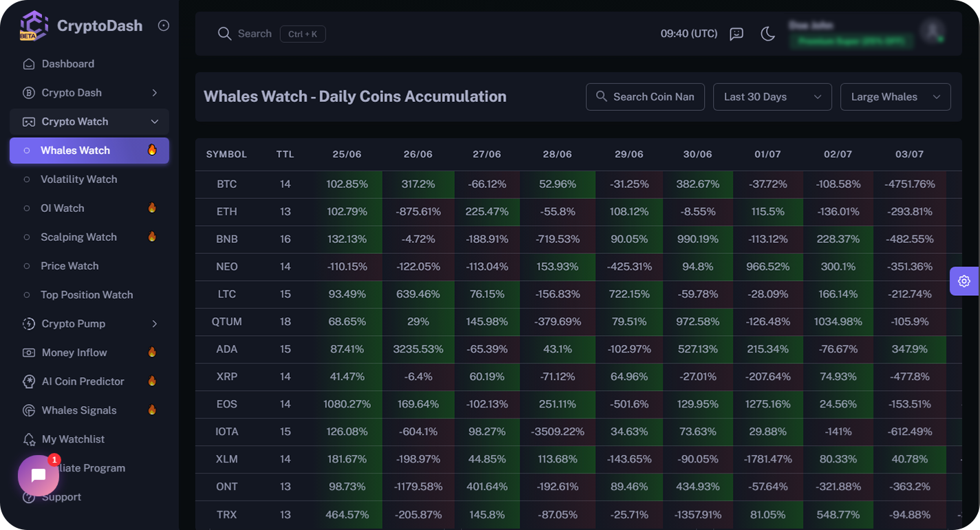The width and height of the screenshot is (980, 530).
Task: Toggle sidebar collapse circle icon
Action: [x=164, y=25]
